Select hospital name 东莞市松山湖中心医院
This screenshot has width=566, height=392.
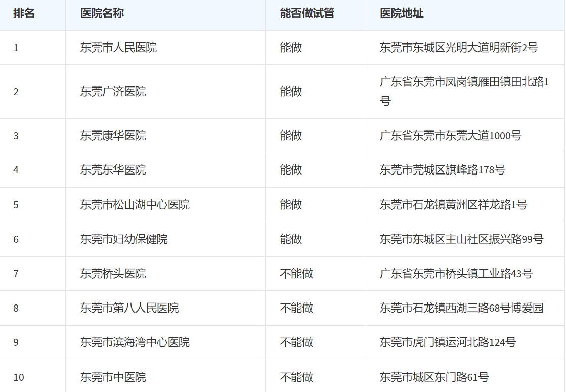pyautogui.click(x=135, y=205)
